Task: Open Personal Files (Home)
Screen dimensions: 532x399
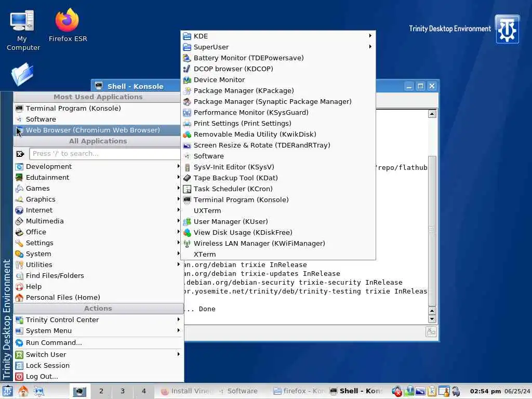Action: (x=98, y=297)
